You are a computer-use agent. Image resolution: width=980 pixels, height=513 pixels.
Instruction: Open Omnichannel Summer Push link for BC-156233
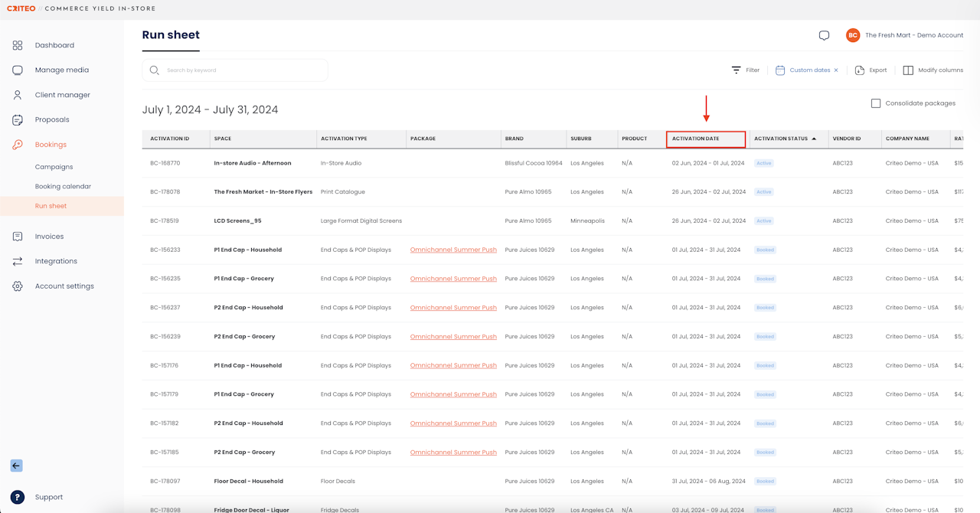453,250
